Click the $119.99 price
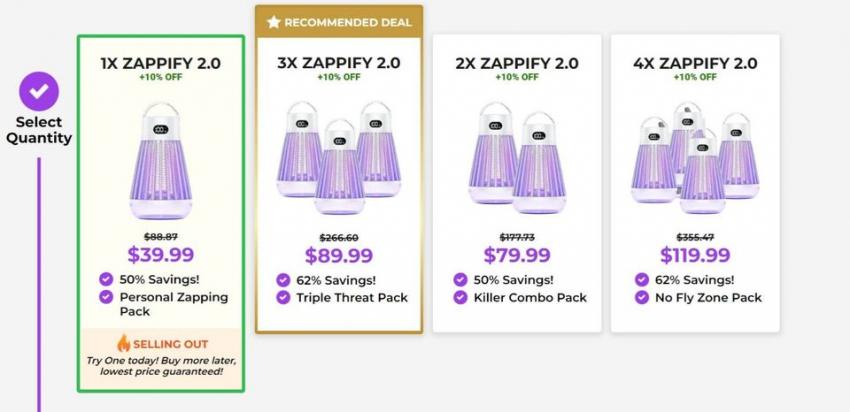Viewport: 850px width, 412px height. (x=694, y=256)
